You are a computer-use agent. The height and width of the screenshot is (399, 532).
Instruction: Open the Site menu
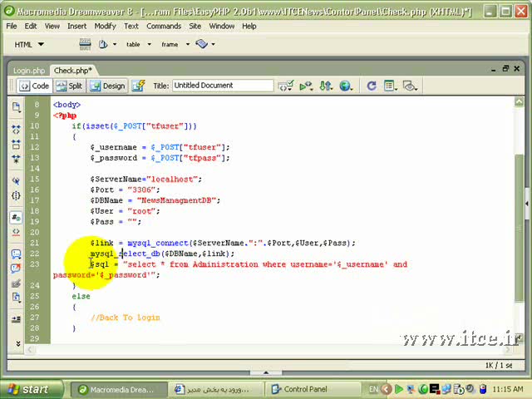[x=195, y=26]
